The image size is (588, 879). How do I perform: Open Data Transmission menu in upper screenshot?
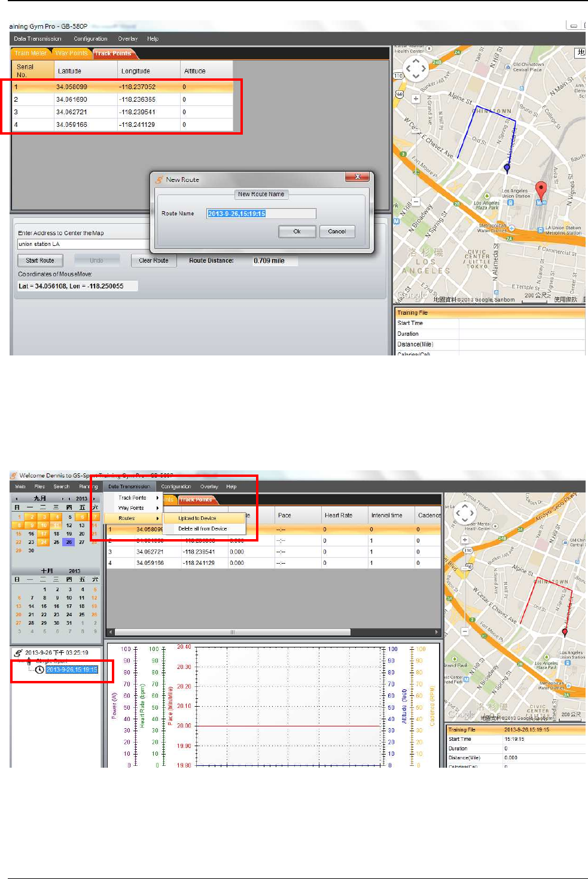coord(38,39)
